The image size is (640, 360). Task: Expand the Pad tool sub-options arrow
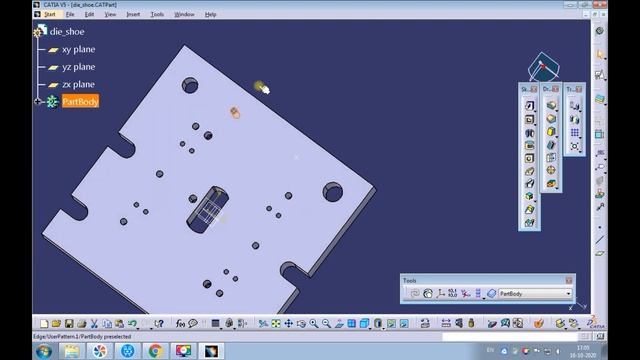coord(535,111)
